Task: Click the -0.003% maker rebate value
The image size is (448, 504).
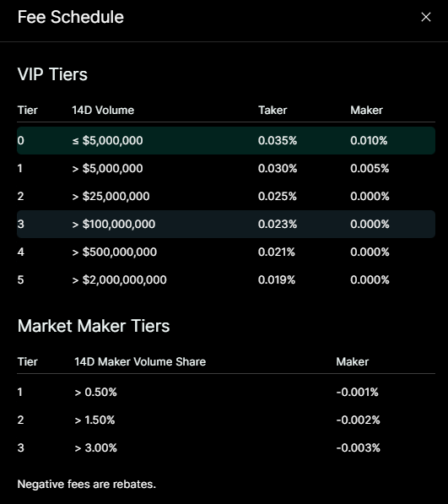Action: 358,447
